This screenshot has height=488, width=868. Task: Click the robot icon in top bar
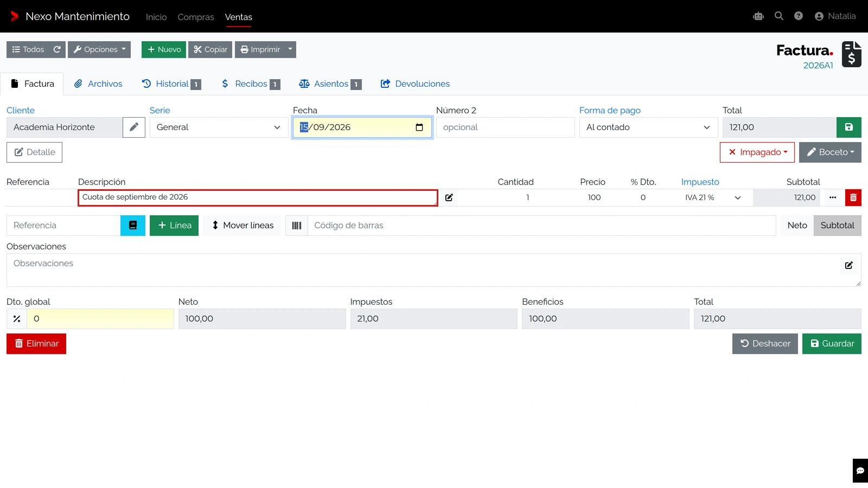coord(758,16)
